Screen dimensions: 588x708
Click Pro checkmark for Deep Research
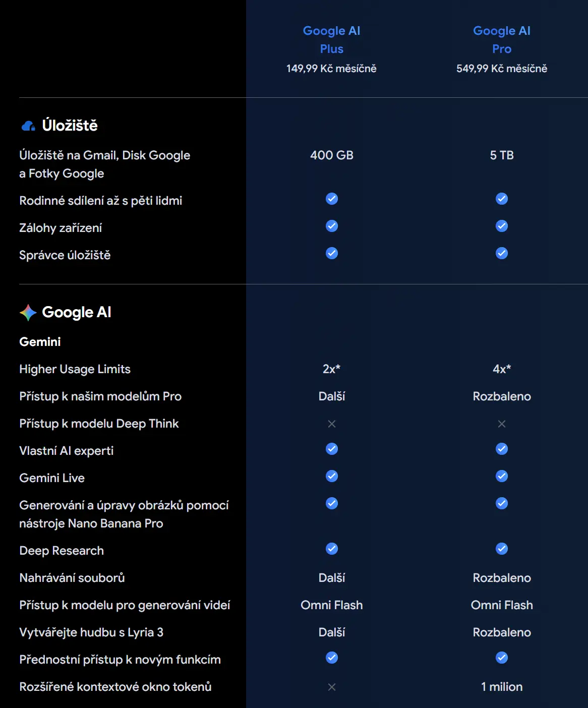click(x=502, y=549)
